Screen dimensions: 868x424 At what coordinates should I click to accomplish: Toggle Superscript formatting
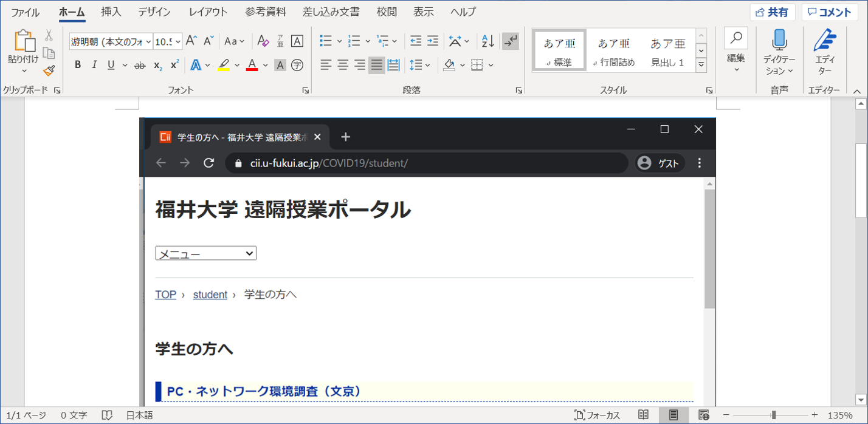174,65
